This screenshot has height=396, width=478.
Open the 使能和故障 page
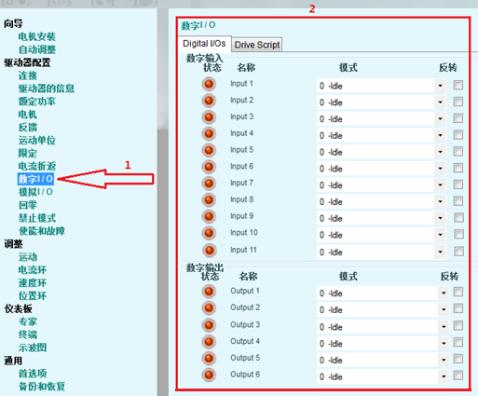pos(42,231)
